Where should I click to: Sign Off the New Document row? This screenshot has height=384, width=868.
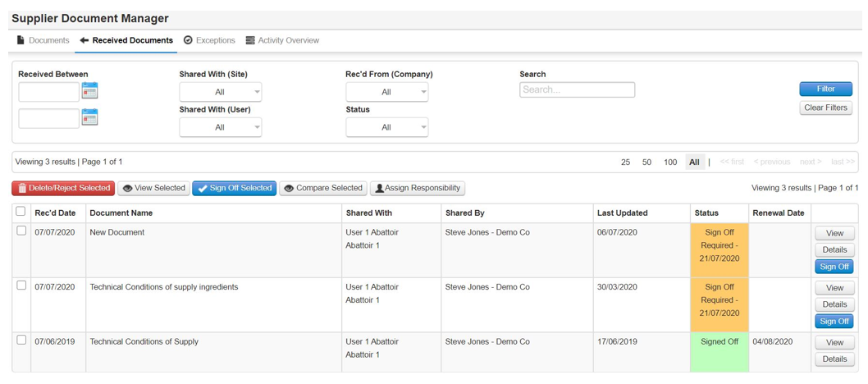click(834, 267)
